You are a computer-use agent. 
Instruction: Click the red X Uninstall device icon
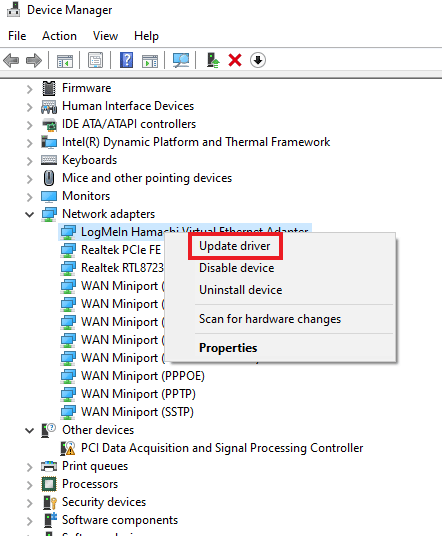pyautogui.click(x=235, y=61)
